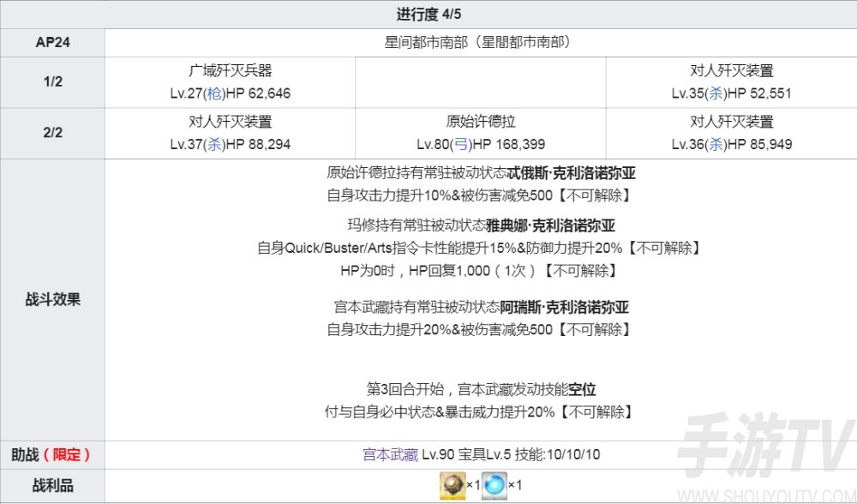Select the 自身攻击力提升20% effect line
Viewport: 857px width, 504px height.
coord(479,329)
